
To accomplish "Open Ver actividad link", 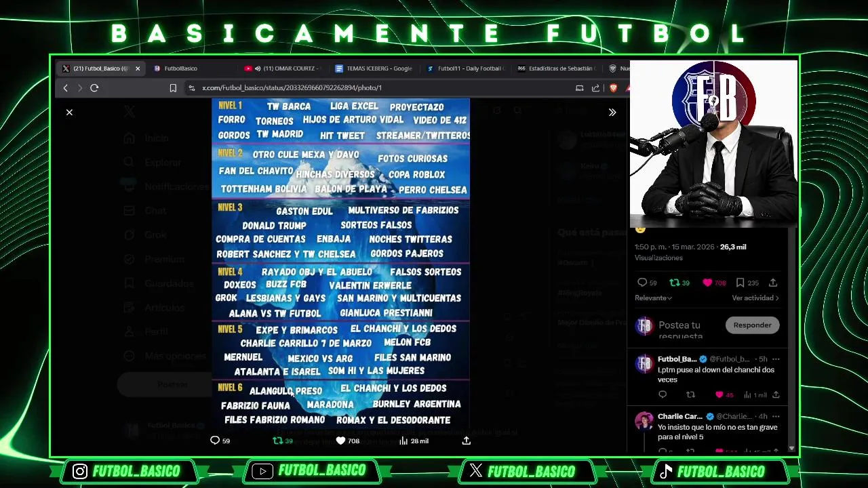I will point(755,298).
